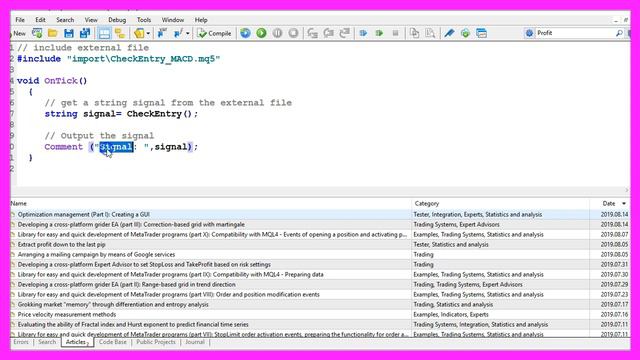
Task: Click the '2019.08.07' date cell
Action: point(614,234)
